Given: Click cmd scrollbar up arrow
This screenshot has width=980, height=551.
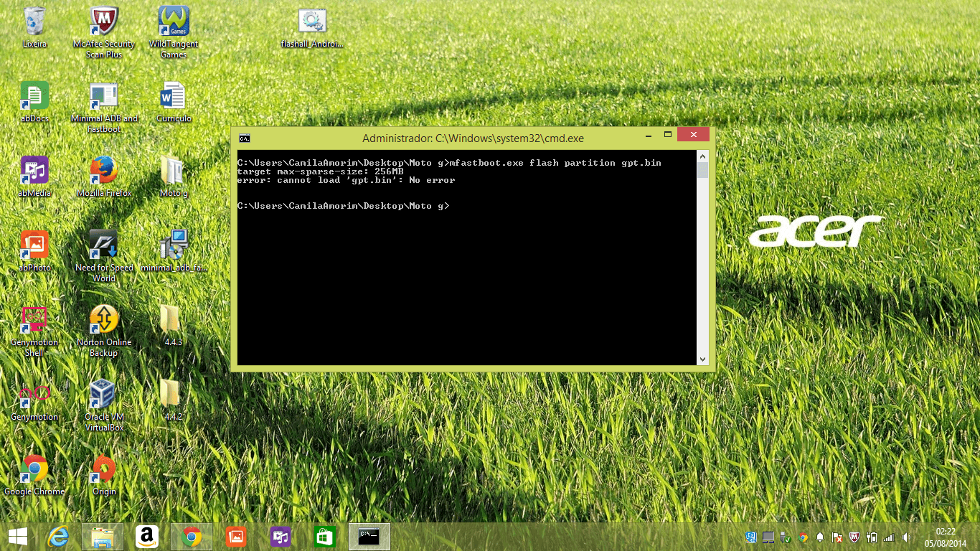Looking at the screenshot, I should 702,156.
